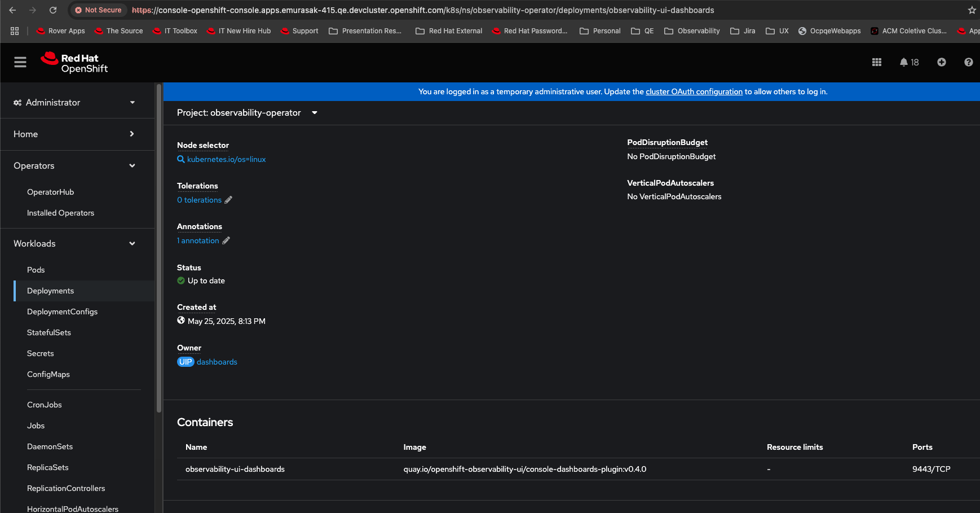This screenshot has height=513, width=980.
Task: Click the VerticalPodAutoscalers field label
Action: (670, 183)
